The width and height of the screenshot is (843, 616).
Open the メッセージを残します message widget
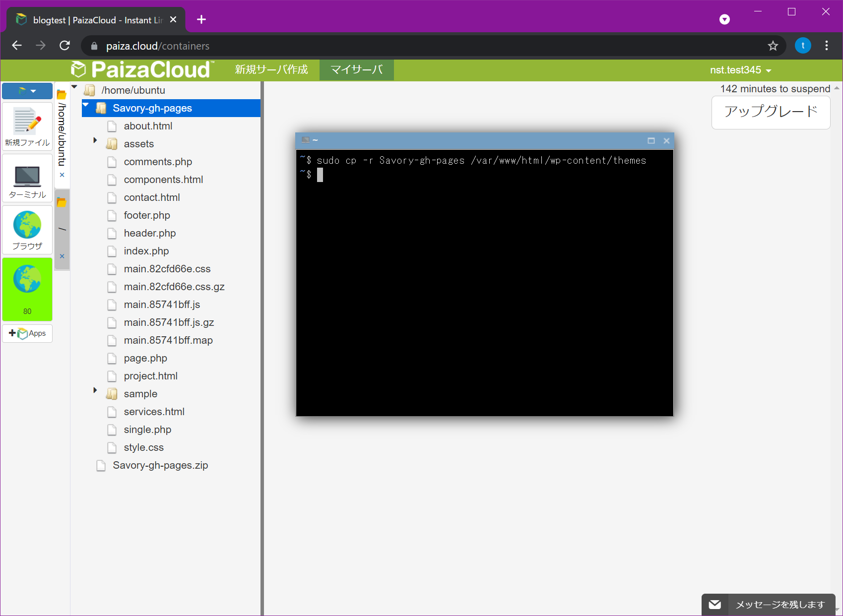point(769,605)
